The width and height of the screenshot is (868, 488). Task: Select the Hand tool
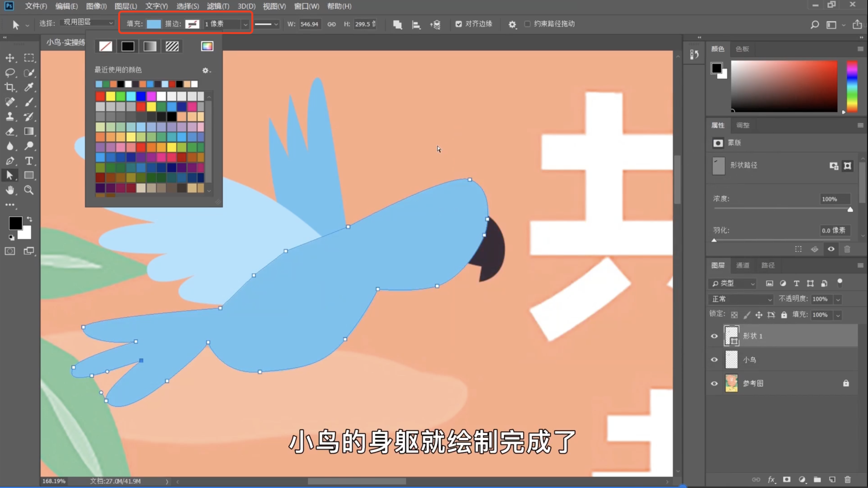tap(10, 190)
